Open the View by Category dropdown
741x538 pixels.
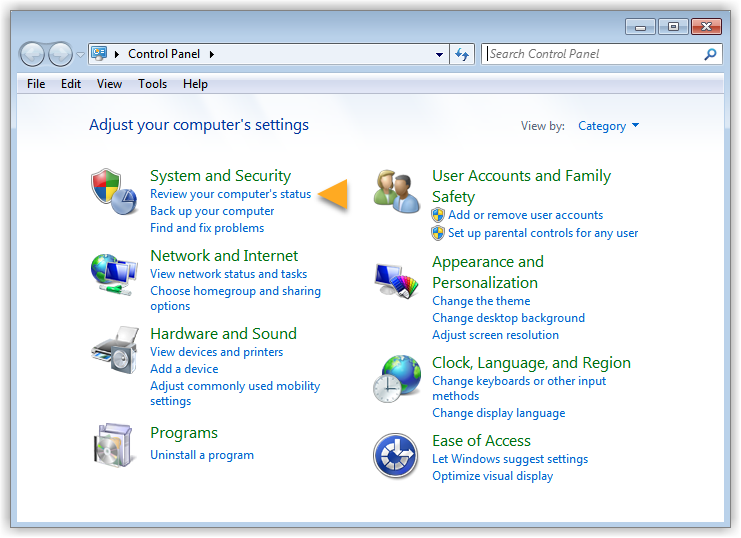608,126
